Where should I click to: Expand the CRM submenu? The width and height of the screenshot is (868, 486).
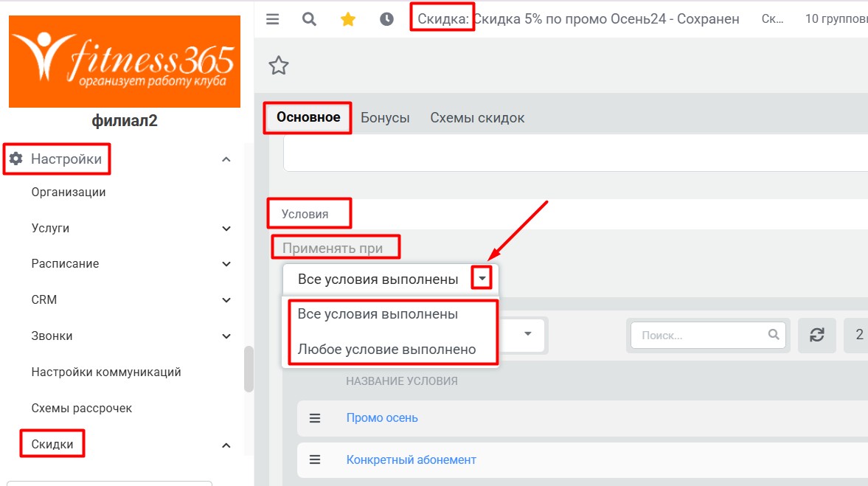(226, 300)
